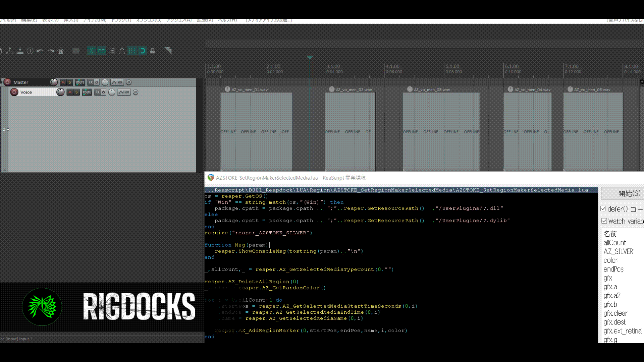Open ROUTE on Voice track
This screenshot has width=644, height=362.
pyautogui.click(x=87, y=92)
